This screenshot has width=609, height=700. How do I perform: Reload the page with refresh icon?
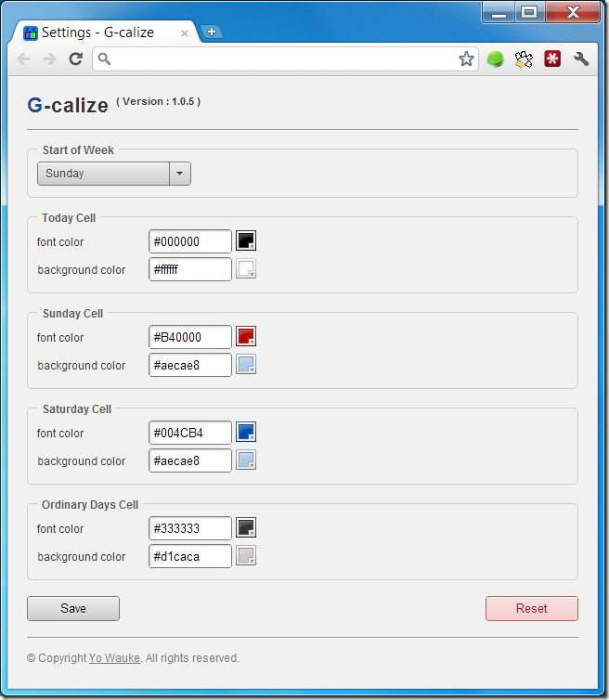[75, 58]
